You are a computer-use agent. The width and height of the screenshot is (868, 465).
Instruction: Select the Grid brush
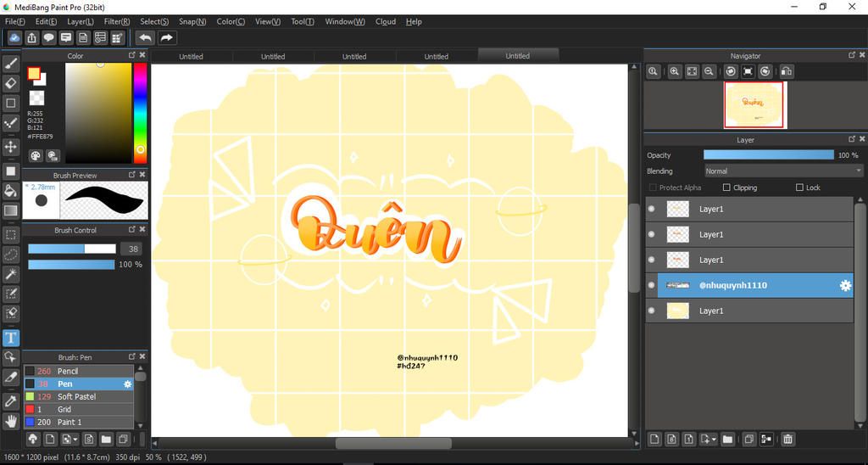[x=79, y=410]
